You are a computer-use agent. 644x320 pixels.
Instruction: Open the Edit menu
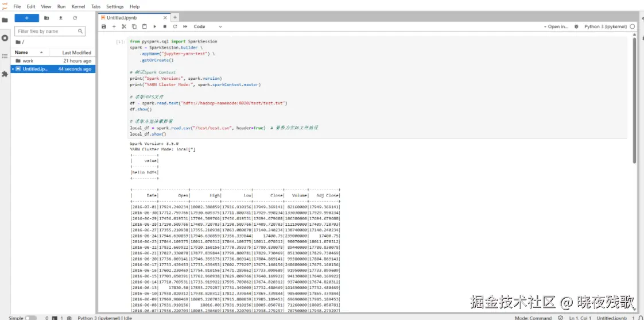tap(31, 6)
